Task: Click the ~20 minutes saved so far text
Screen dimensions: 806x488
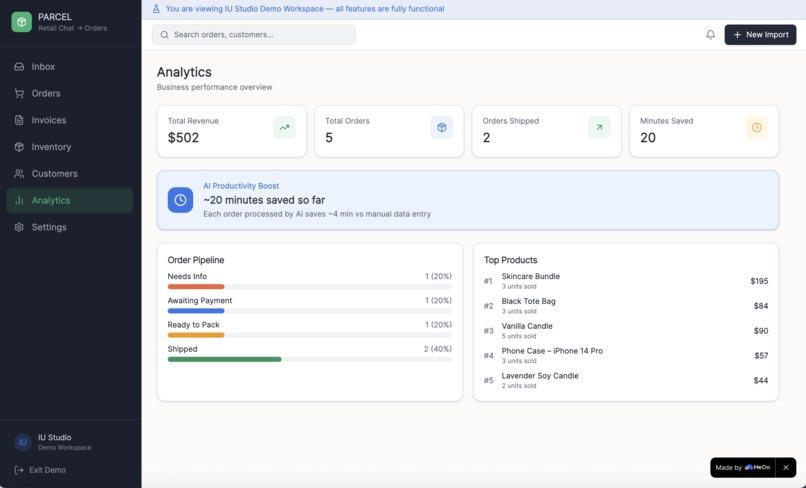Action: coord(264,200)
